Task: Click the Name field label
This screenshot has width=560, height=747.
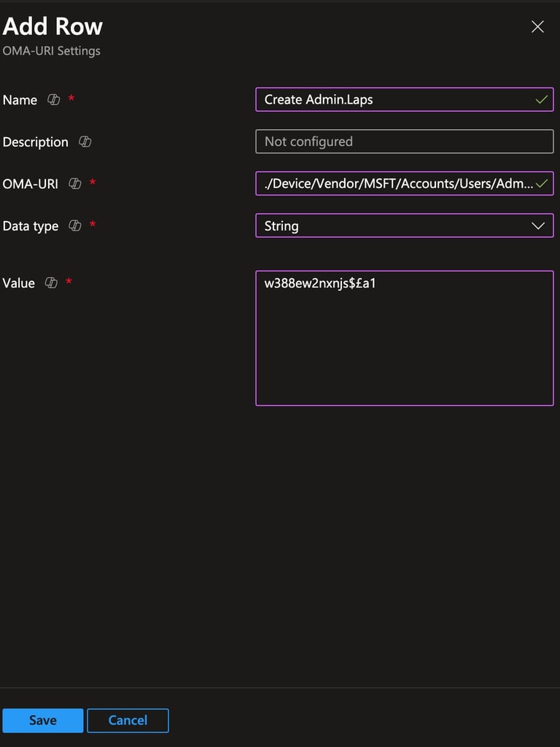Action: (x=20, y=100)
